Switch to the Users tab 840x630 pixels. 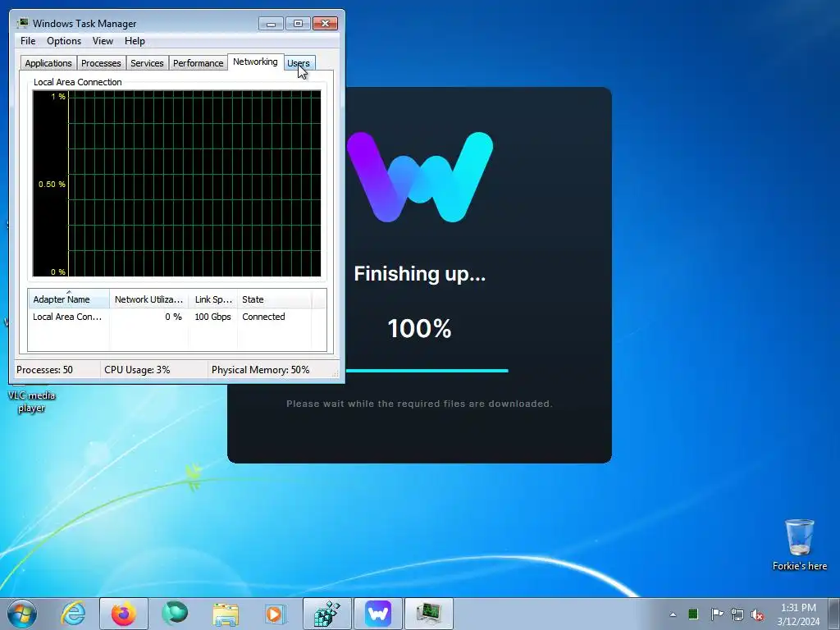pyautogui.click(x=299, y=63)
